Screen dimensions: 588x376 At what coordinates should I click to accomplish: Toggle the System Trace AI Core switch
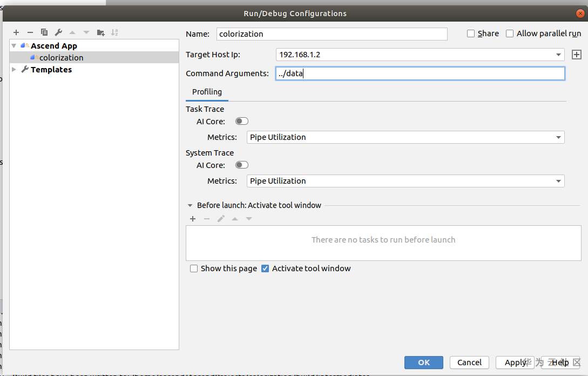point(241,165)
